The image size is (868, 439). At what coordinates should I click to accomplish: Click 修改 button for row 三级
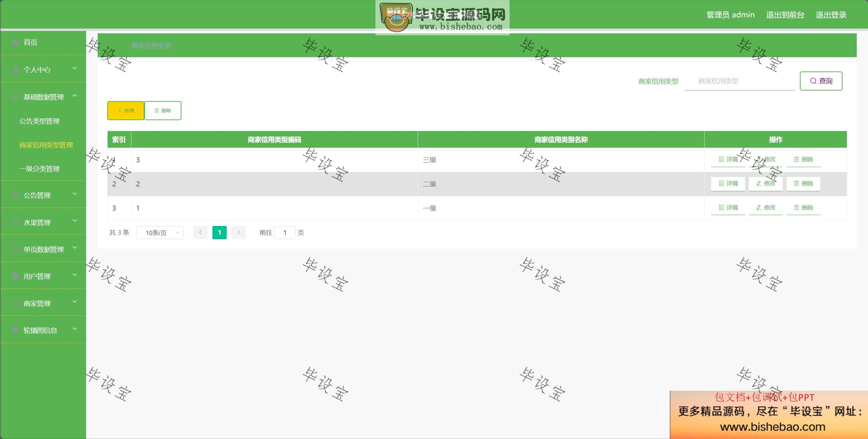[x=766, y=160]
